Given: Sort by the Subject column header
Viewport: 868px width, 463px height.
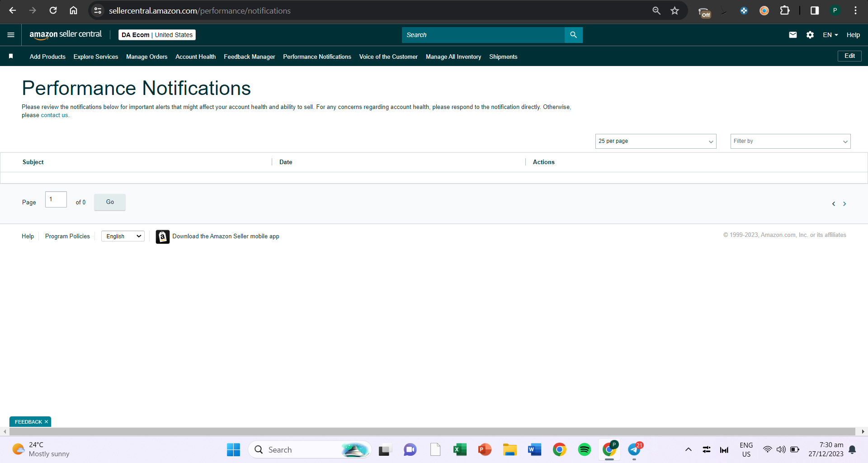Looking at the screenshot, I should click(33, 162).
